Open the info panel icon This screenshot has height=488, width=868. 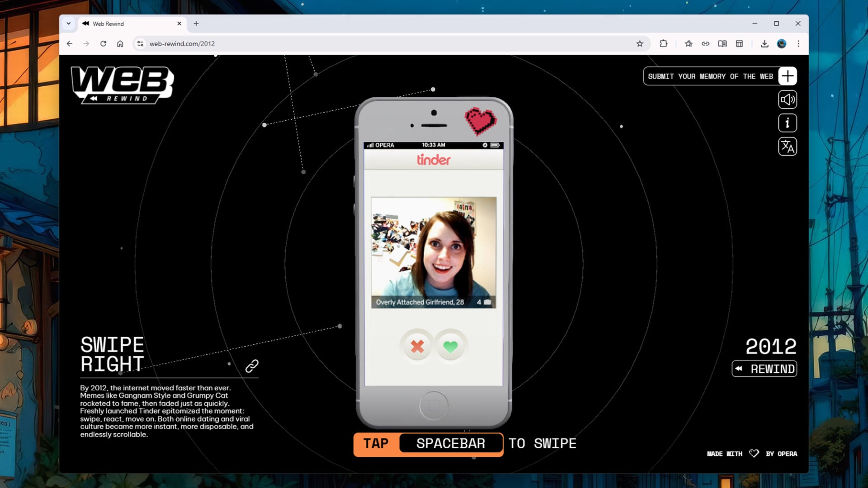(x=787, y=123)
